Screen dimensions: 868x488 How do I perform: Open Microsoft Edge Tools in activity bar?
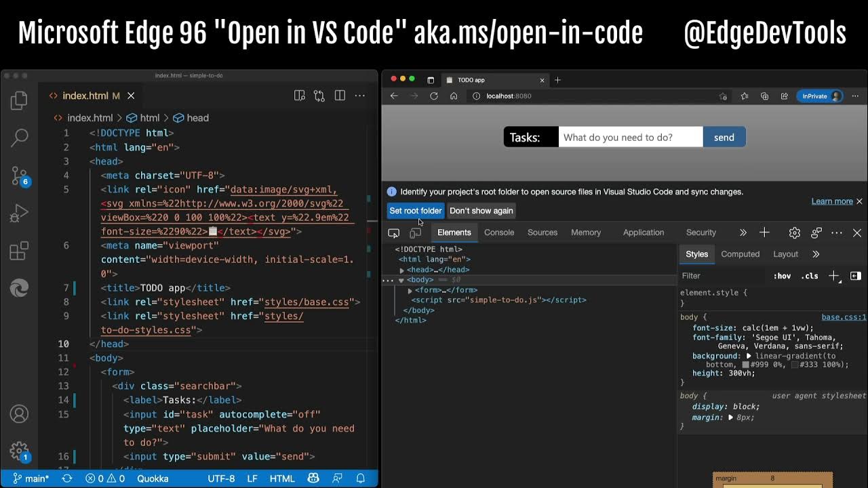pyautogui.click(x=19, y=289)
